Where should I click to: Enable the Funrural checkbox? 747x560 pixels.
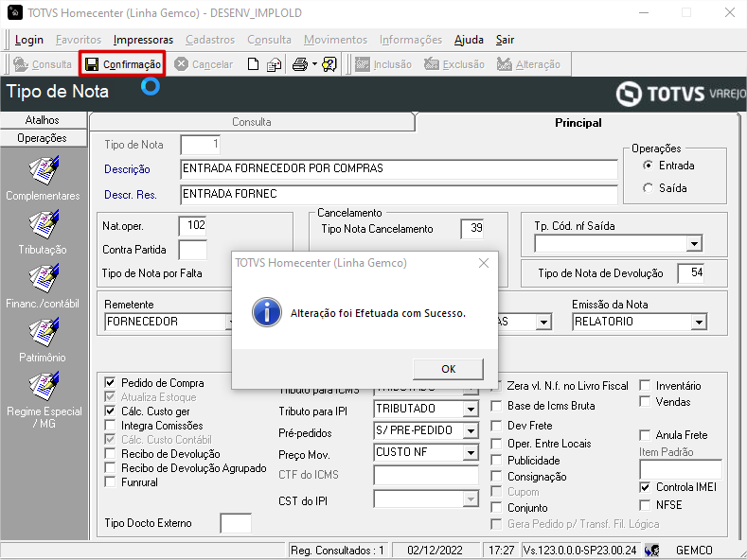[x=110, y=482]
